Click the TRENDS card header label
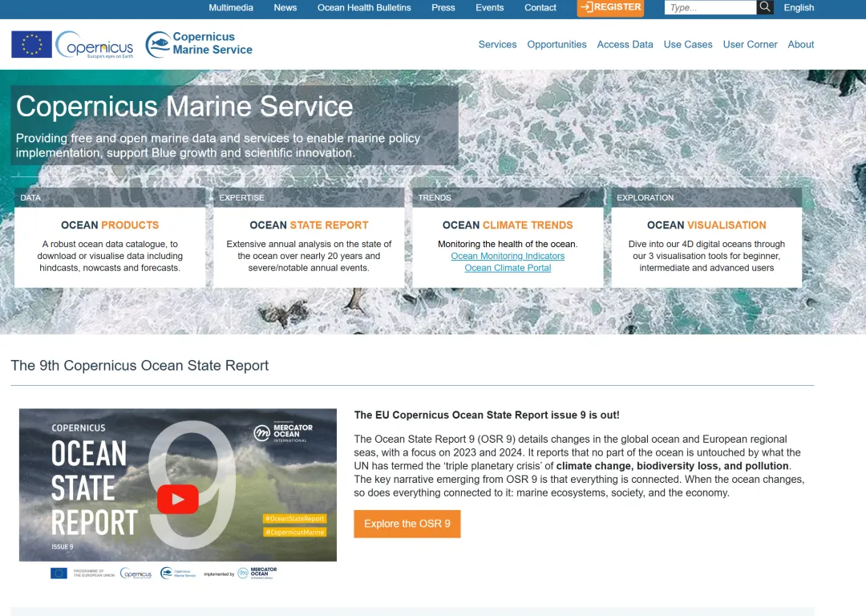Screen dimensions: 866x616 435,198
